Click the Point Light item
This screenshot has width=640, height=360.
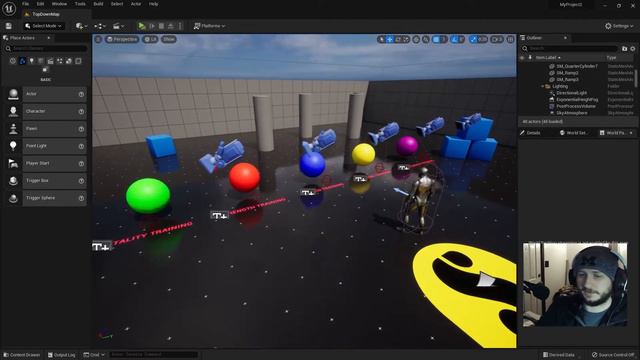point(46,146)
